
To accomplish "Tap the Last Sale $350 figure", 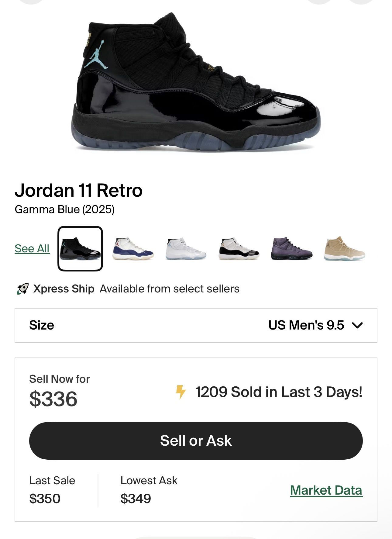I will point(45,499).
